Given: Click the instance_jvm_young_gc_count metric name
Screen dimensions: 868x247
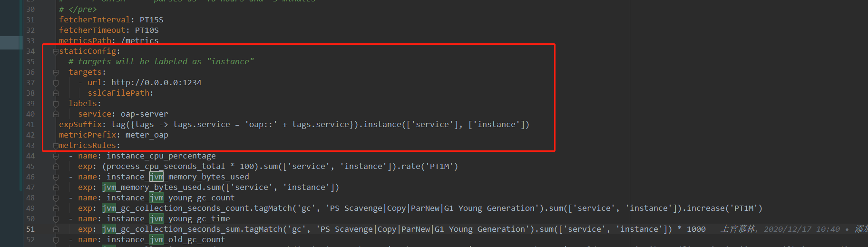Looking at the screenshot, I should click(170, 198).
